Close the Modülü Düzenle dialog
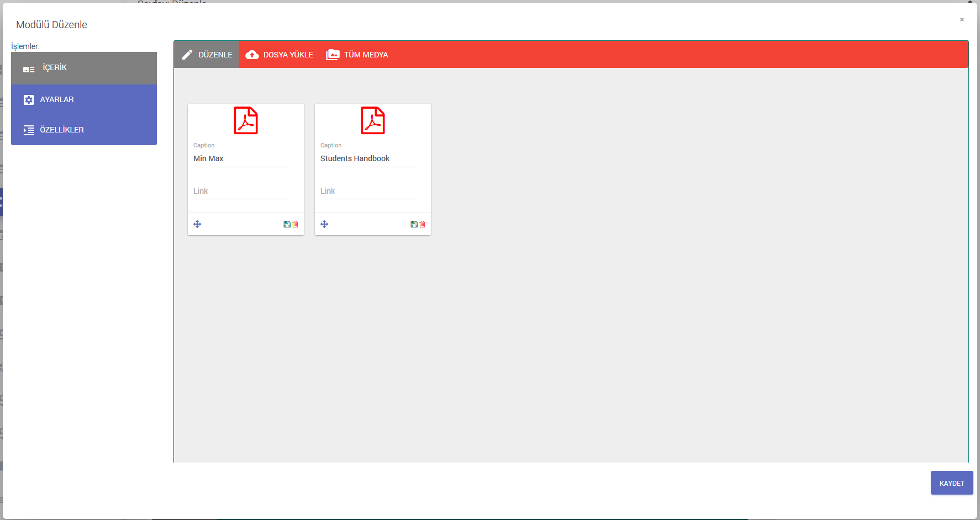Image resolution: width=980 pixels, height=520 pixels. (x=962, y=19)
